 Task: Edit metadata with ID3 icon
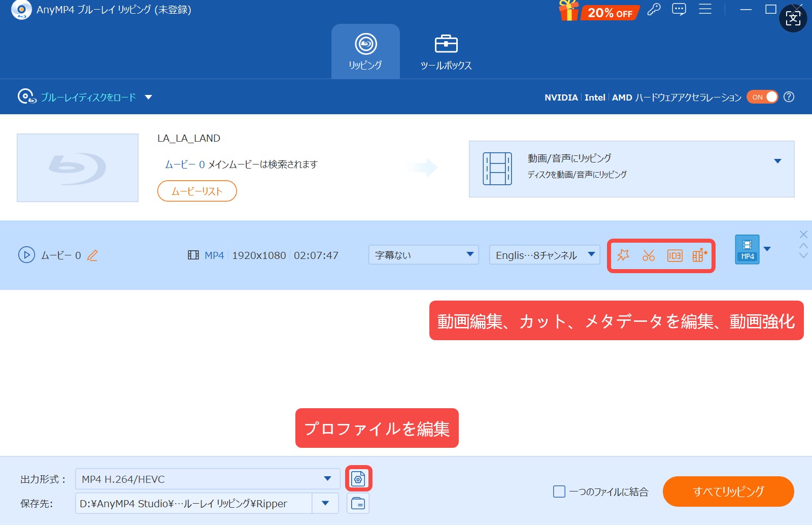pos(674,255)
